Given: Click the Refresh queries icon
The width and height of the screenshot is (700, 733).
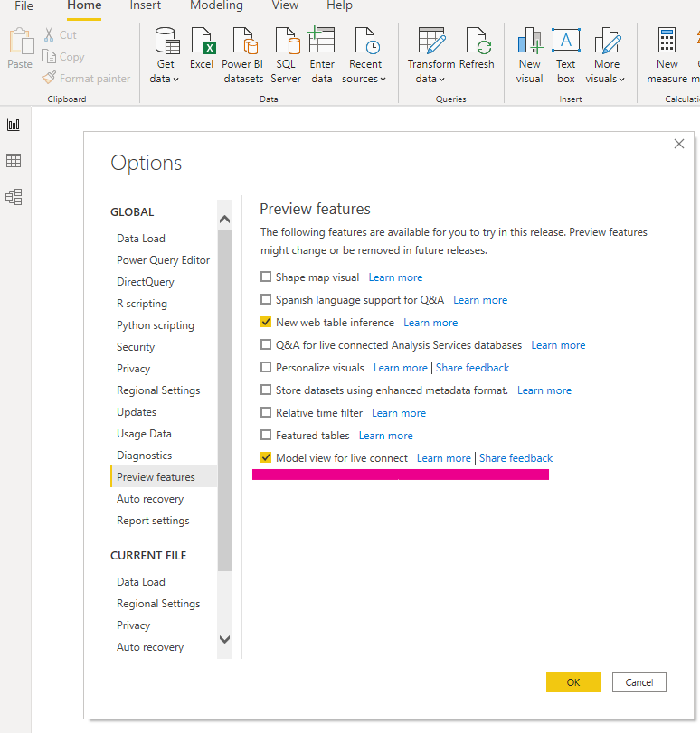Looking at the screenshot, I should pos(478,41).
